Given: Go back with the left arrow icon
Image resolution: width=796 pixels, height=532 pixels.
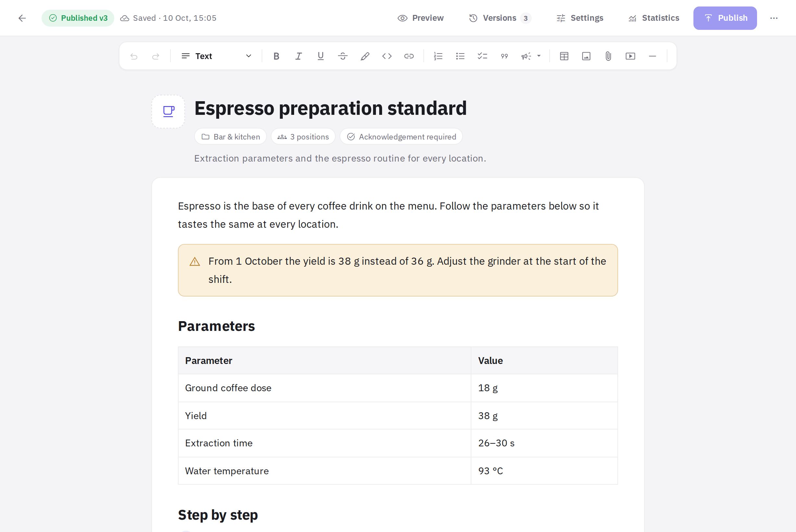Looking at the screenshot, I should click(22, 18).
